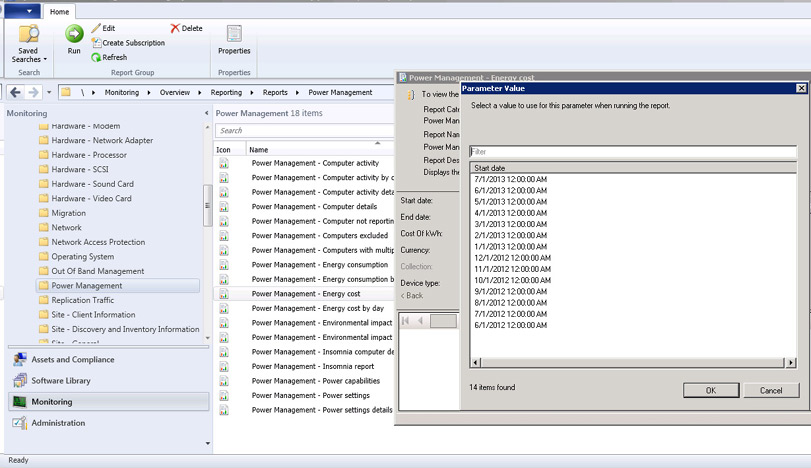Expand breadcrumb arrow after Overview
This screenshot has height=468, width=811.
[x=200, y=93]
